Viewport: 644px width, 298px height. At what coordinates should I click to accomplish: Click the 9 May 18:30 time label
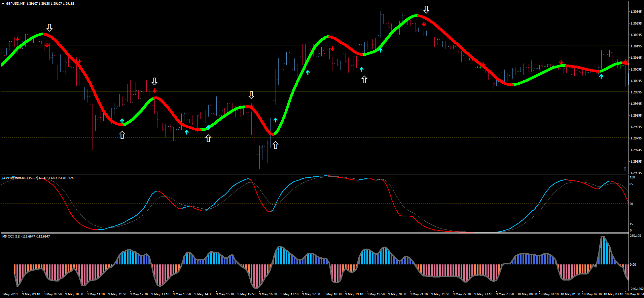pos(332,294)
